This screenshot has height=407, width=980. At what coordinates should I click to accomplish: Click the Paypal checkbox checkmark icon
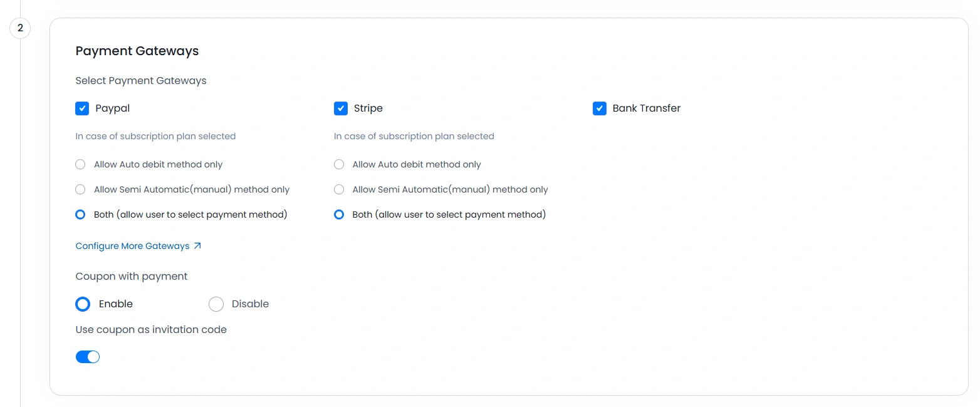pyautogui.click(x=82, y=108)
